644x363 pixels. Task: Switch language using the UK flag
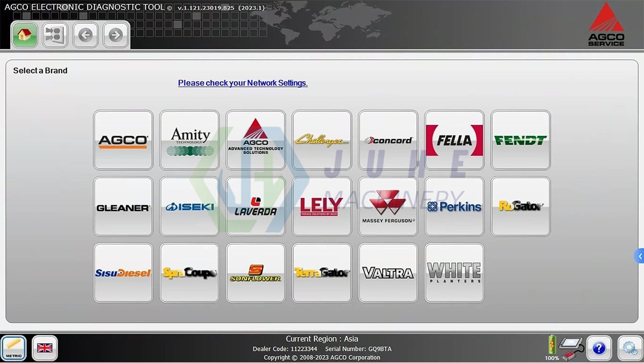tap(44, 348)
